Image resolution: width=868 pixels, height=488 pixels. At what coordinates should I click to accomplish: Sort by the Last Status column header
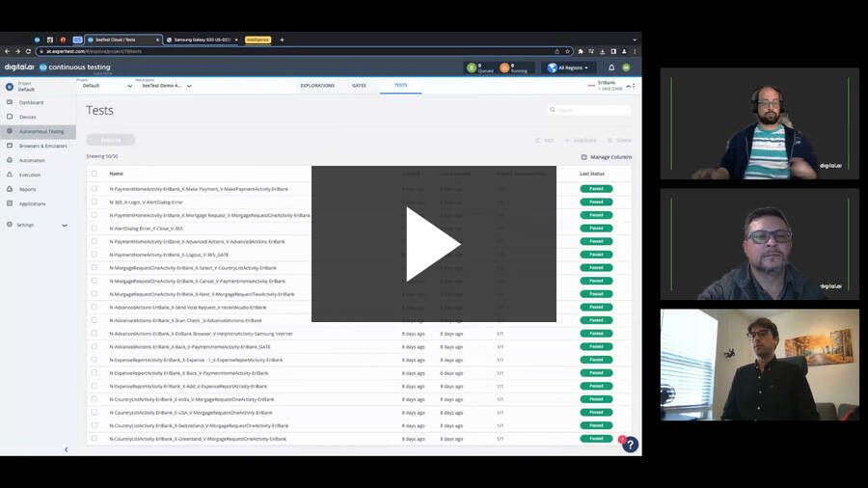tap(592, 174)
